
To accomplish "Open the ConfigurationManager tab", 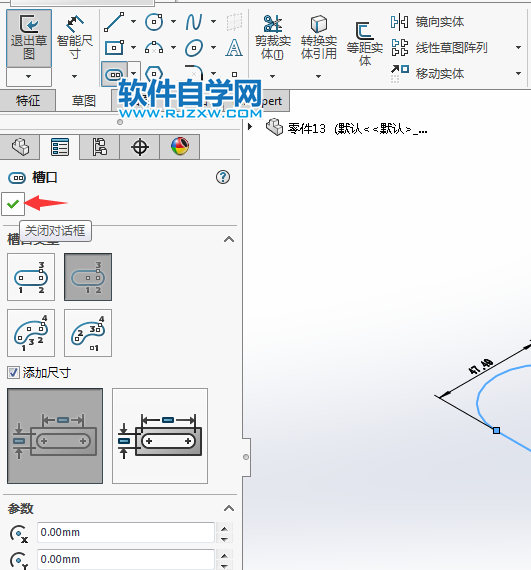I will coord(100,147).
